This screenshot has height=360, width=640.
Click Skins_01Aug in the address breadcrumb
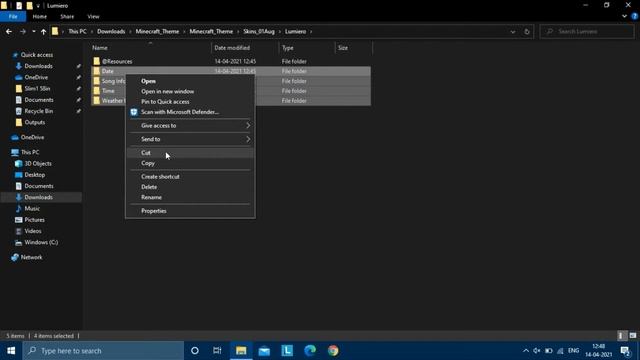[x=259, y=31]
